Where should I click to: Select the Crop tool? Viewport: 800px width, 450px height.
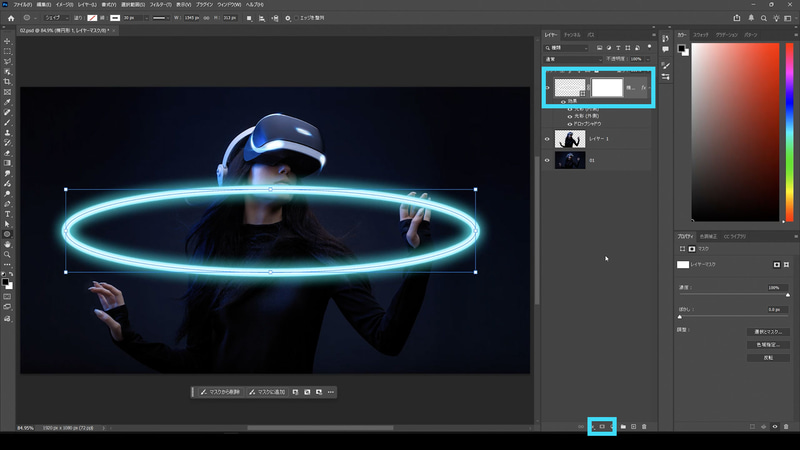coord(8,81)
